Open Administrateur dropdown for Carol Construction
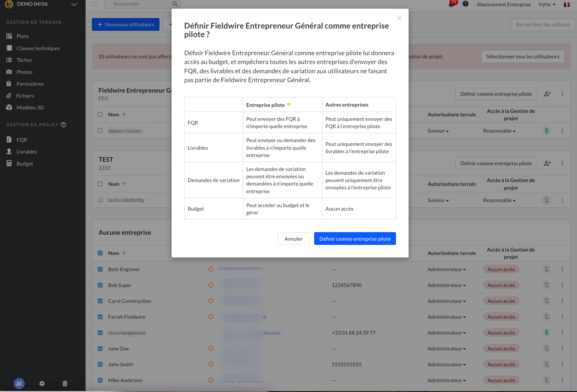577x392 pixels. tap(446, 301)
